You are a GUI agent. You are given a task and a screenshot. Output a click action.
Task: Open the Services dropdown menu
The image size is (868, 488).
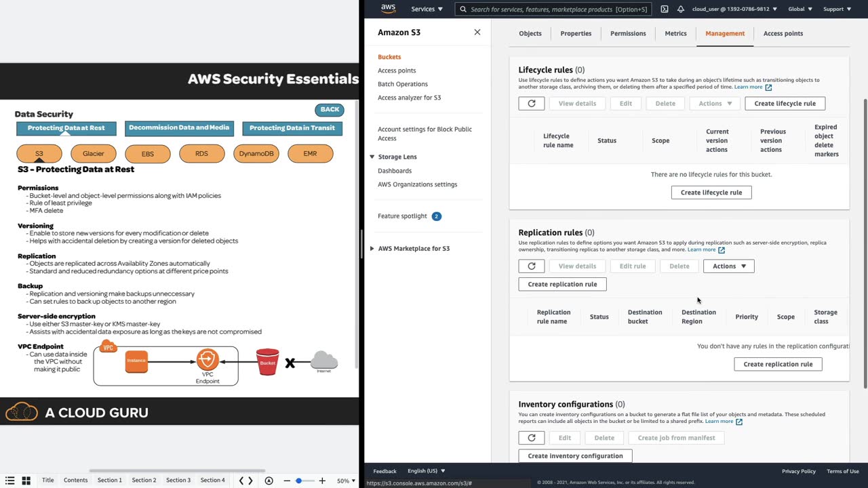click(x=427, y=9)
